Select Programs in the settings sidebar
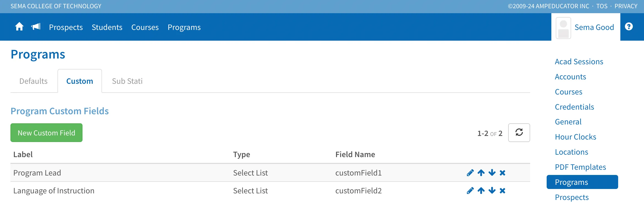The image size is (644, 206). pos(582,182)
